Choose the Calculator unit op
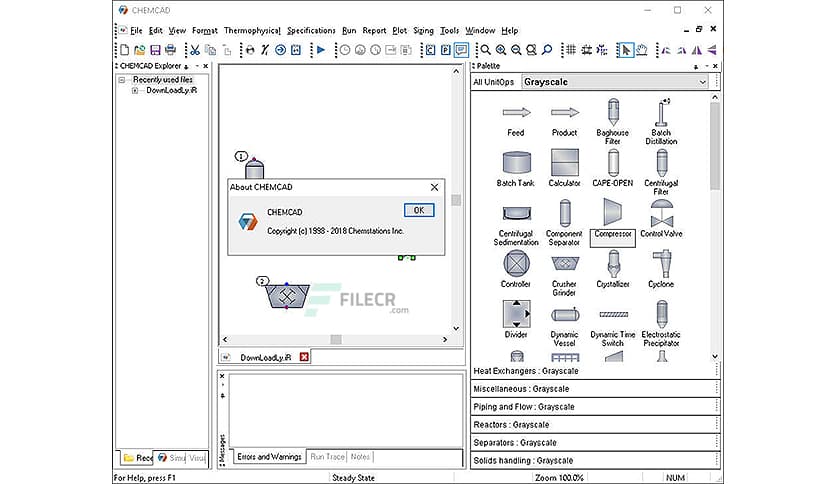This screenshot has width=836, height=484. click(x=565, y=168)
